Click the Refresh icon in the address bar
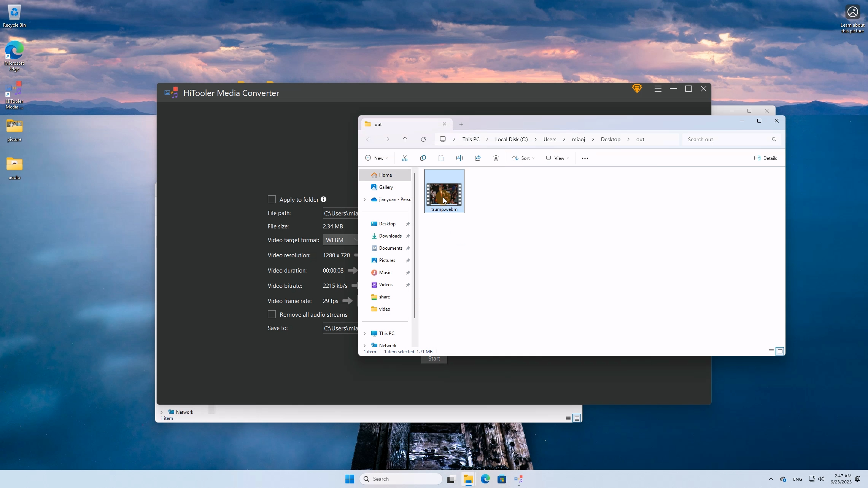 pos(423,139)
